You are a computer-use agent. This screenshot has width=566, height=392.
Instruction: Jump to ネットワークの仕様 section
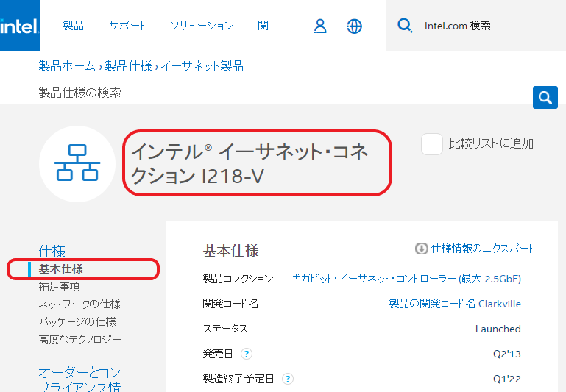click(x=79, y=304)
